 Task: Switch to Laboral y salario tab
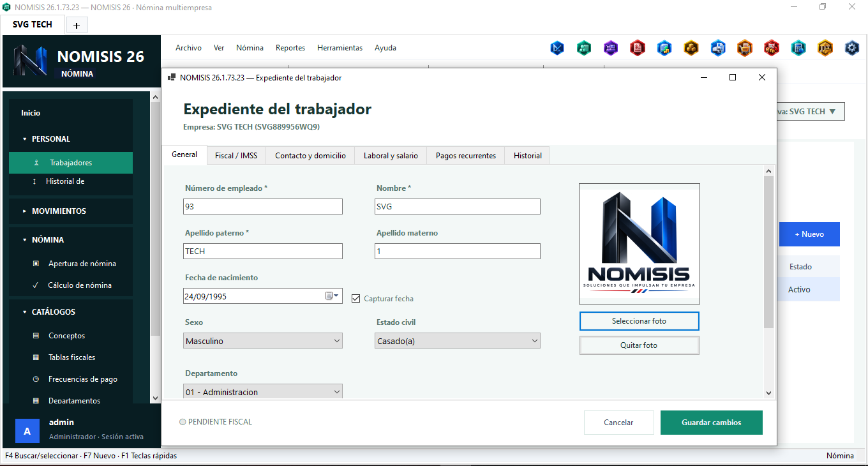point(391,156)
